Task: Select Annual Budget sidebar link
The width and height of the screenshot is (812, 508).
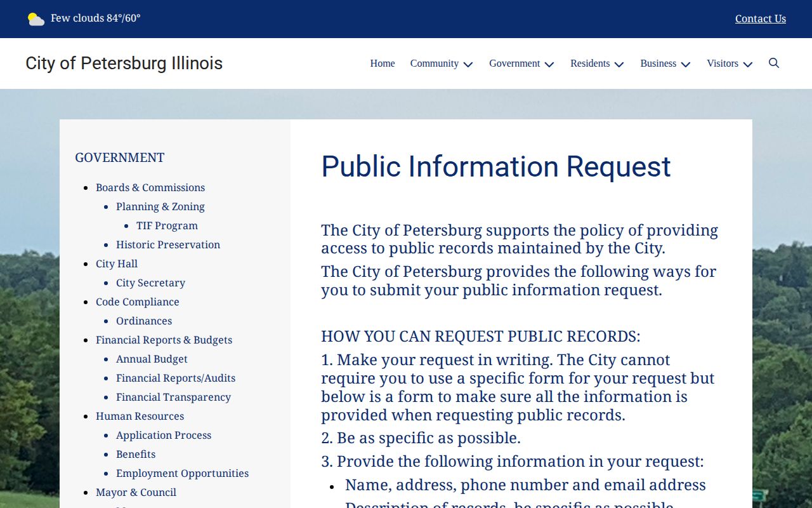Action: (152, 359)
